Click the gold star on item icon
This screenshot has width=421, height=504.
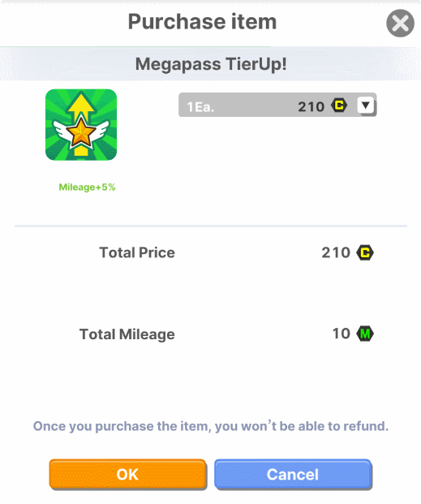[x=81, y=132]
